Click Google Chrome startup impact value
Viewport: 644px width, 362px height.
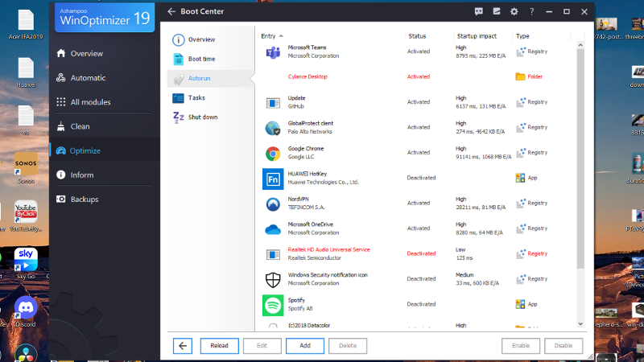pyautogui.click(x=484, y=153)
